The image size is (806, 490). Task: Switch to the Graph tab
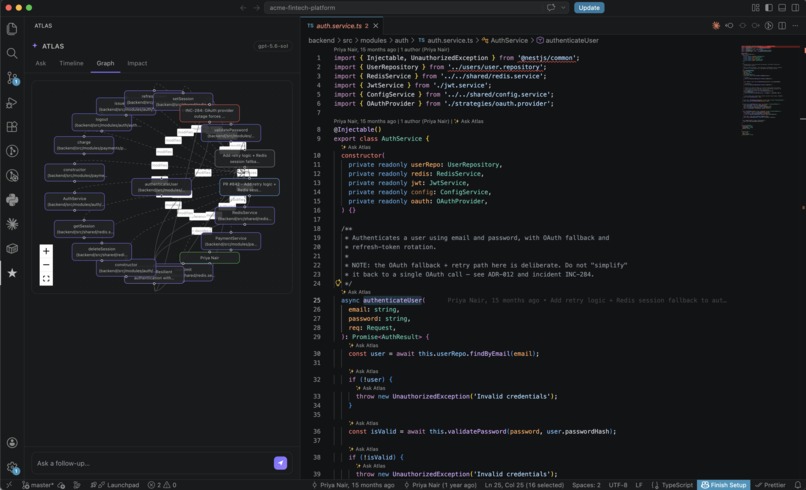click(105, 63)
